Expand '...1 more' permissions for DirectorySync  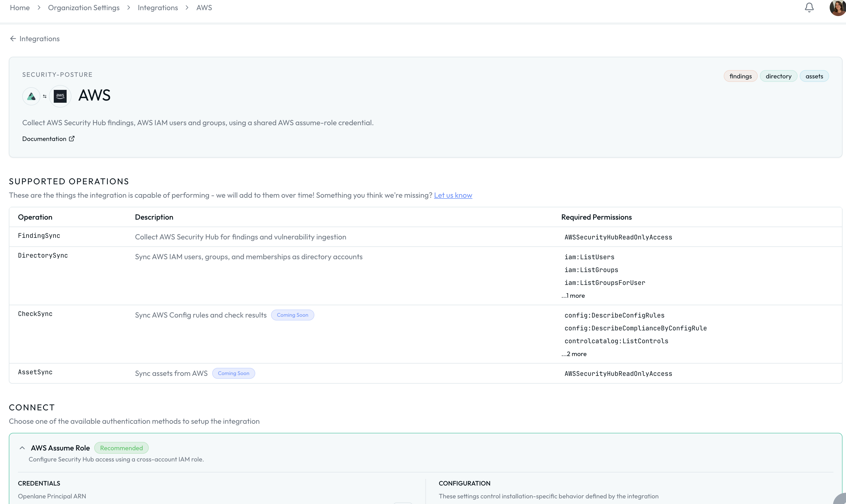(x=573, y=296)
